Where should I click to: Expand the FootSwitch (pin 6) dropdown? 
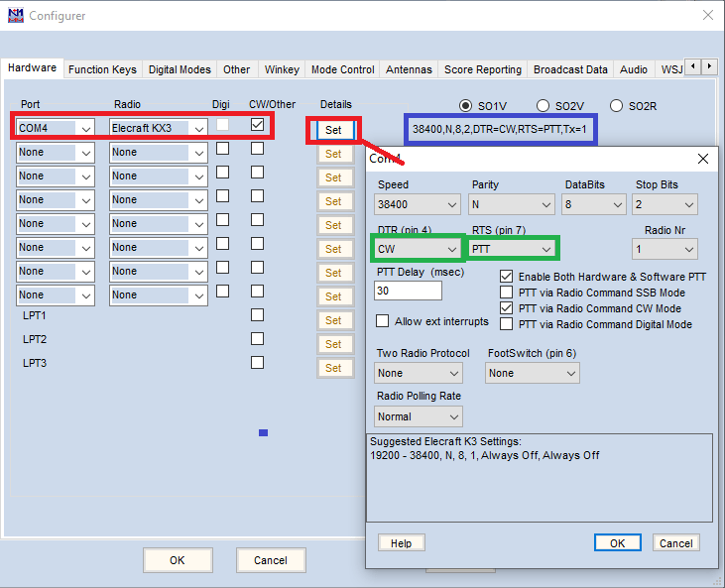pos(532,373)
